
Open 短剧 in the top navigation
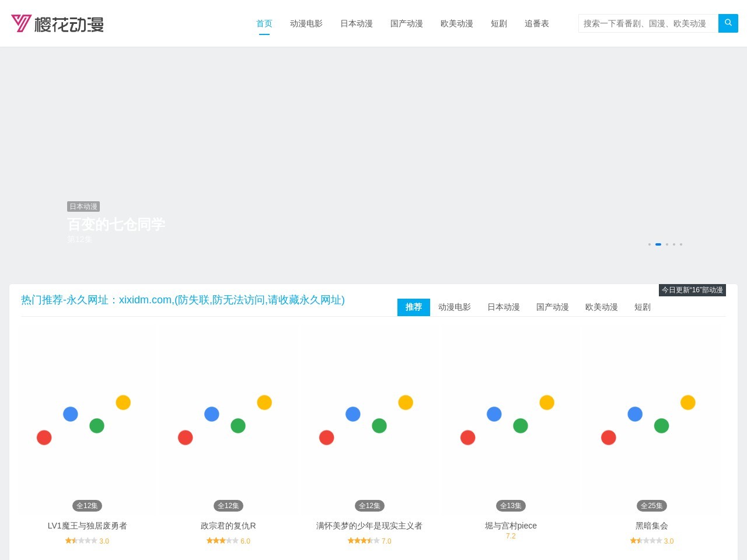[x=499, y=23]
